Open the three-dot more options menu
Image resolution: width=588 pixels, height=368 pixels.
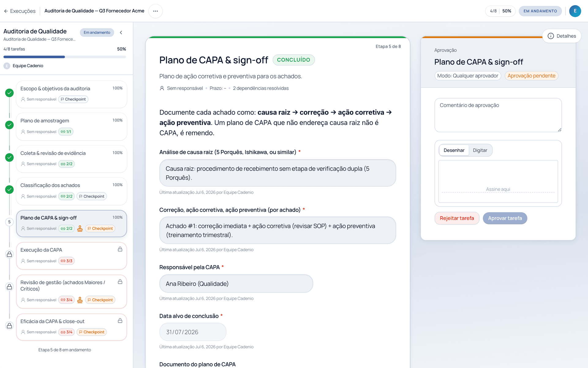(x=156, y=11)
